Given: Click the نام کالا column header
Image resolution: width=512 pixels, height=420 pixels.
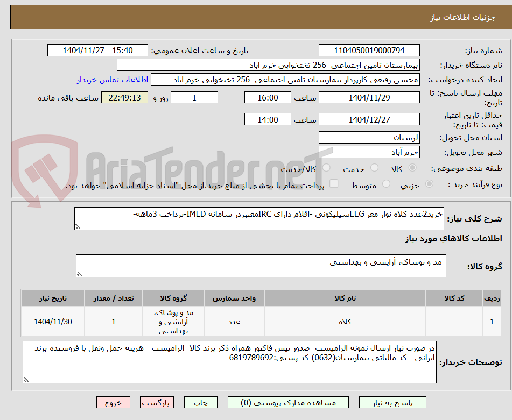Looking at the screenshot, I should pyautogui.click(x=345, y=298).
